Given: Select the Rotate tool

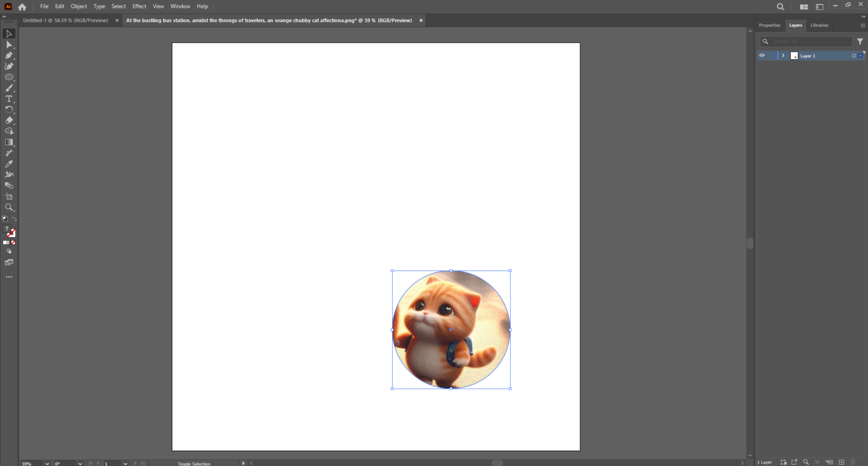Looking at the screenshot, I should coord(9,109).
